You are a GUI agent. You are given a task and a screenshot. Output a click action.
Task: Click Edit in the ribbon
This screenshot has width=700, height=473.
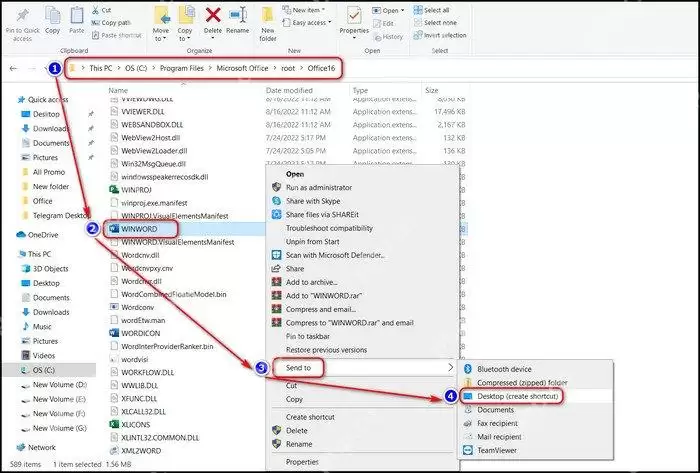coord(383,23)
